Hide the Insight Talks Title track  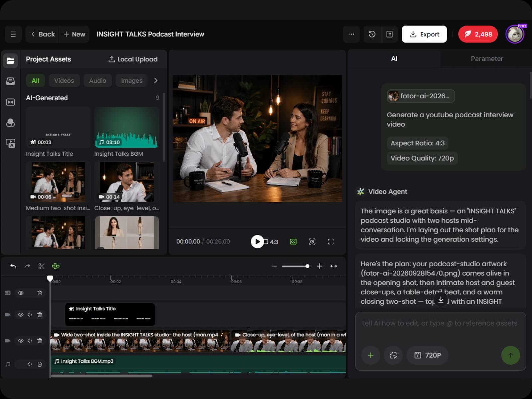tap(21, 315)
